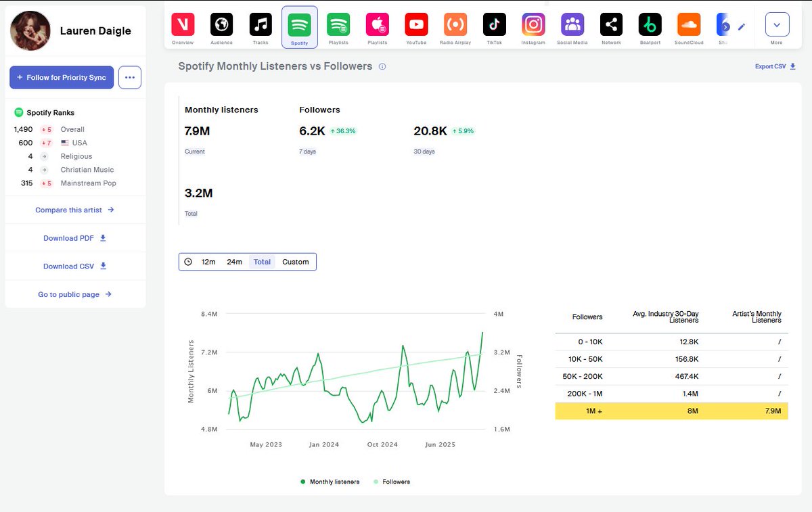Click the highlighted 1M + table row
The image size is (812, 512).
[672, 411]
